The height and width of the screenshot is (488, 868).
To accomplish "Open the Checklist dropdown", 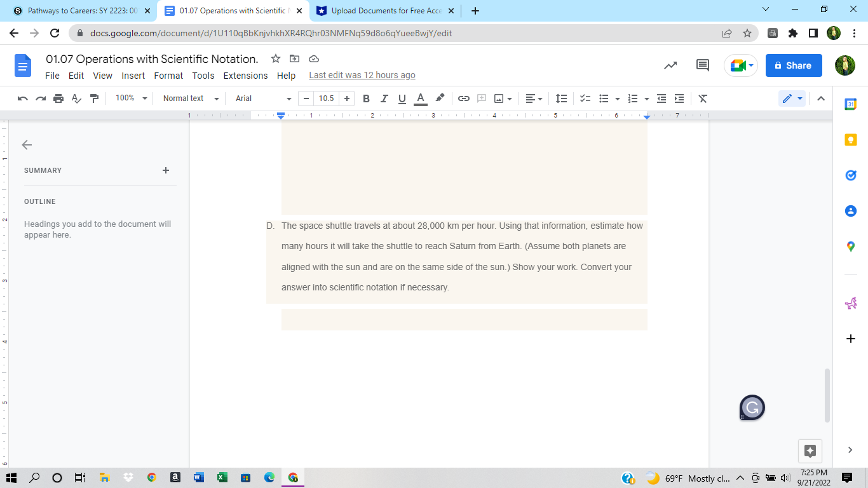I will tap(586, 98).
